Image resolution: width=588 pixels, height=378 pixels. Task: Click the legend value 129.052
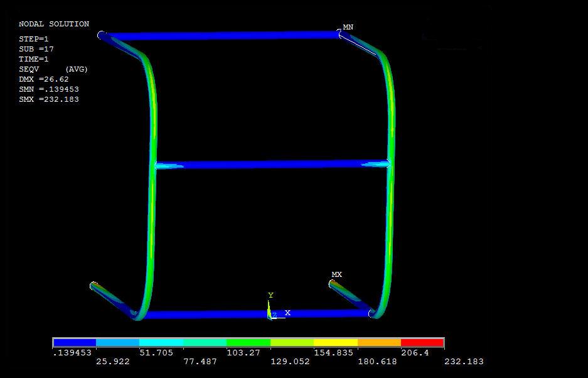(291, 362)
